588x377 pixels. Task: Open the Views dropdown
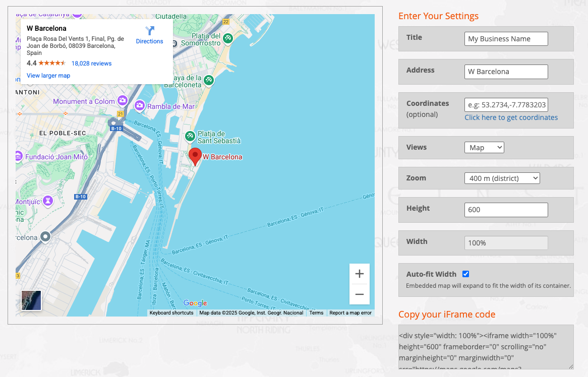(484, 147)
